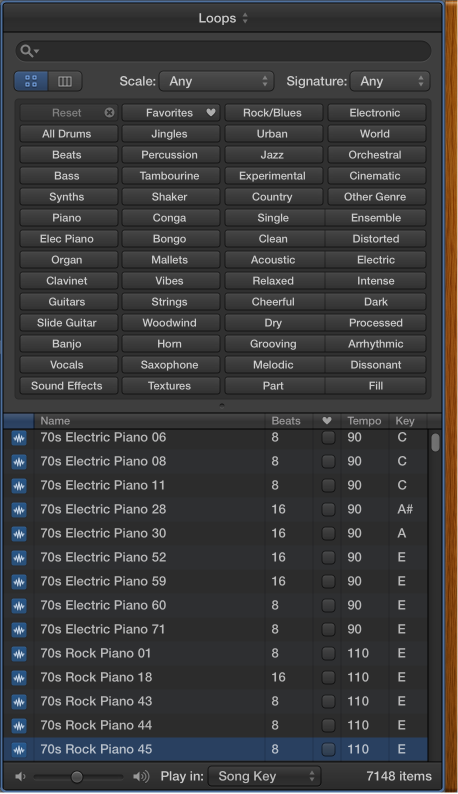Open the Scale pop-up menu

coord(216,81)
